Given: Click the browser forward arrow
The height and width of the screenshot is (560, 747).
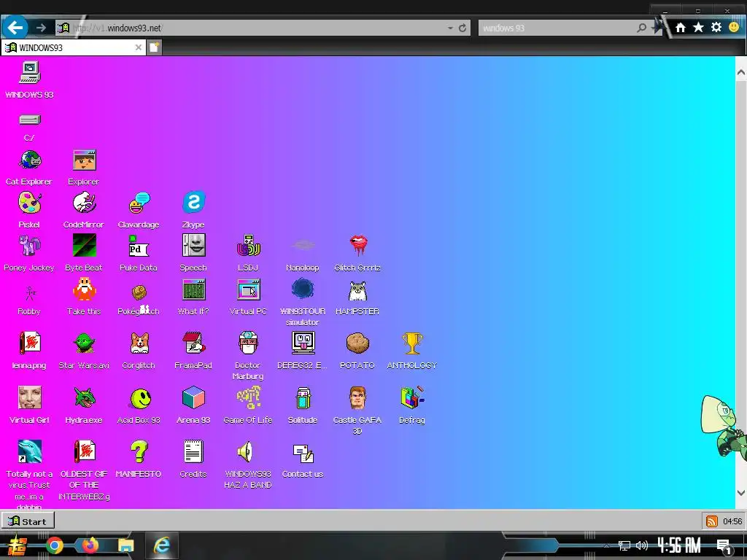Looking at the screenshot, I should coord(41,28).
